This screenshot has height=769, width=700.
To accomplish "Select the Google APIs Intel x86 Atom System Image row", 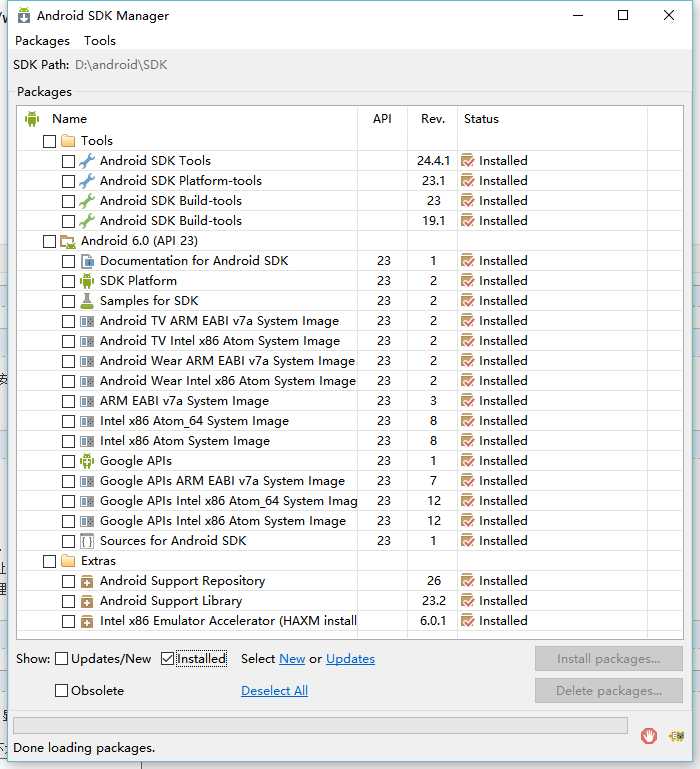I will (x=349, y=521).
